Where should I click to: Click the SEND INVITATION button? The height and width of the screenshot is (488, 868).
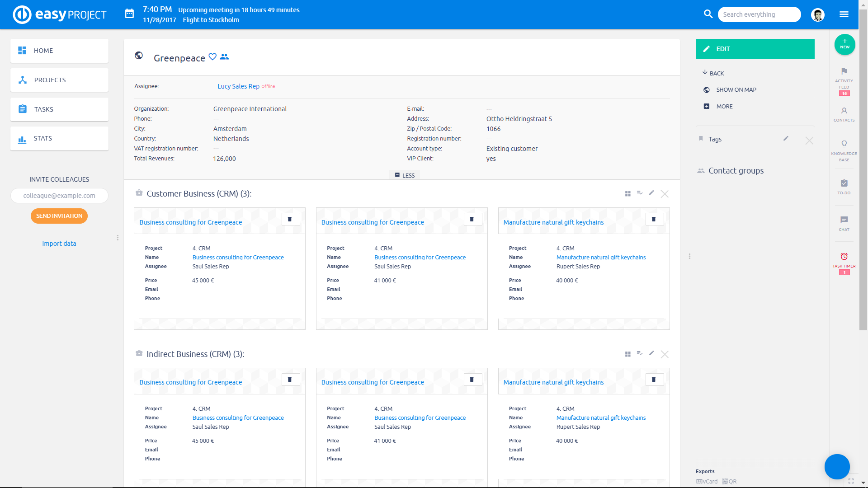[59, 216]
